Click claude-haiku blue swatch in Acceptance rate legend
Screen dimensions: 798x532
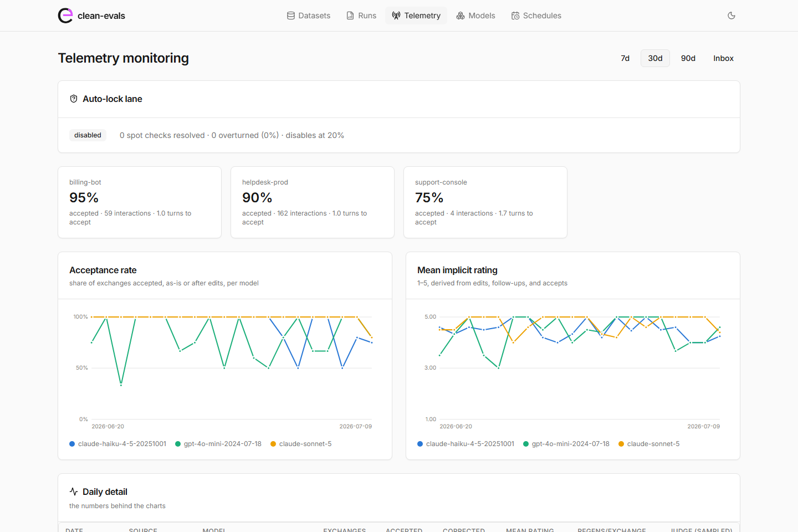72,444
